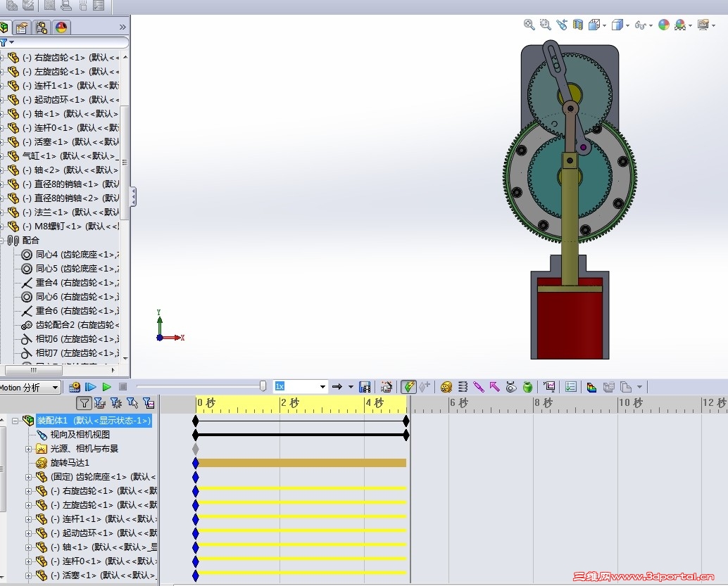Switch to PropertyManager tab
The width and height of the screenshot is (728, 586).
pyautogui.click(x=21, y=27)
